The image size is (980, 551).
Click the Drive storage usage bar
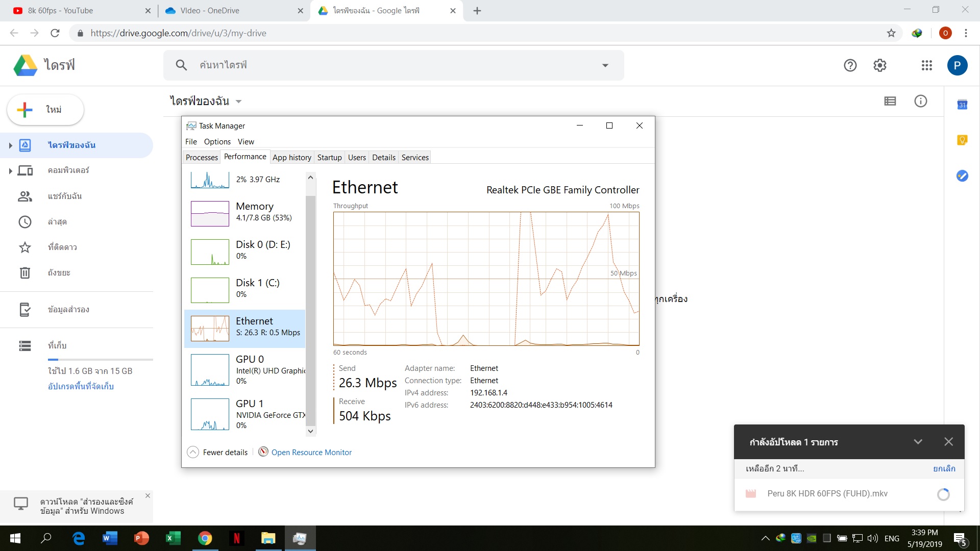coord(100,360)
